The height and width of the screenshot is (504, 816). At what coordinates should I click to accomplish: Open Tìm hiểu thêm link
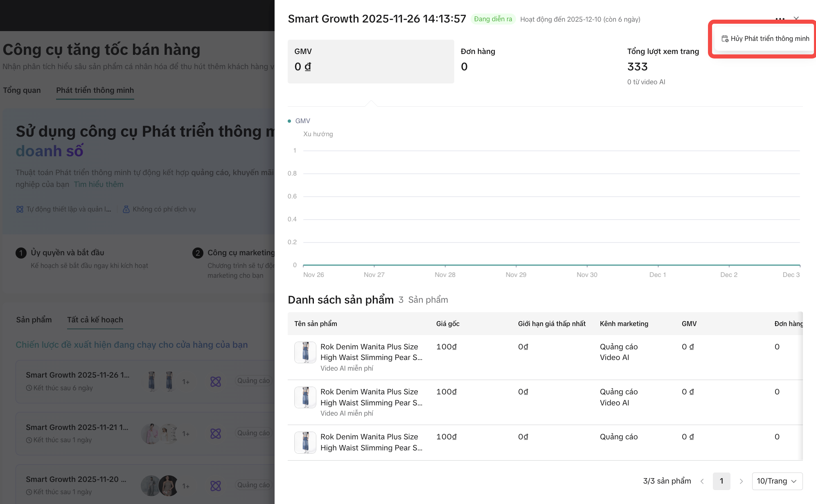99,184
